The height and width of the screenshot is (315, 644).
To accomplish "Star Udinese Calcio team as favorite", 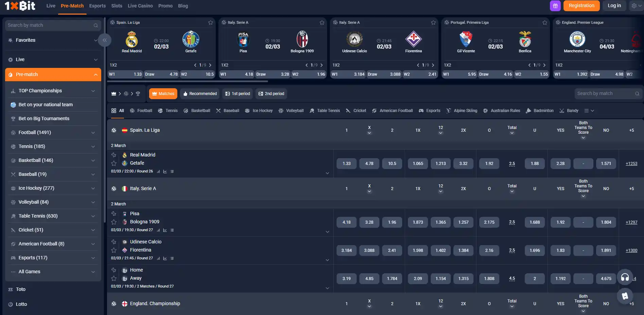I will click(114, 242).
